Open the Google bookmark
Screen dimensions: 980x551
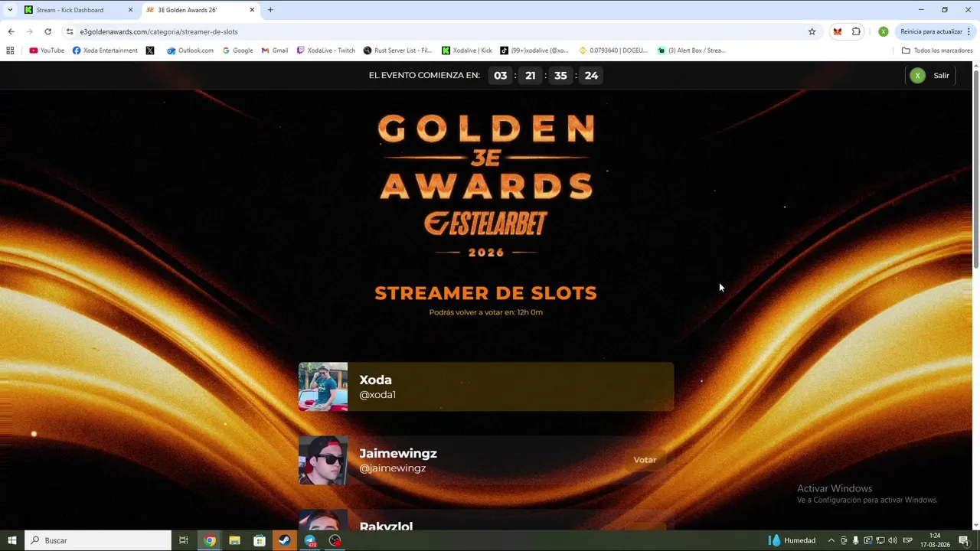[x=237, y=51]
